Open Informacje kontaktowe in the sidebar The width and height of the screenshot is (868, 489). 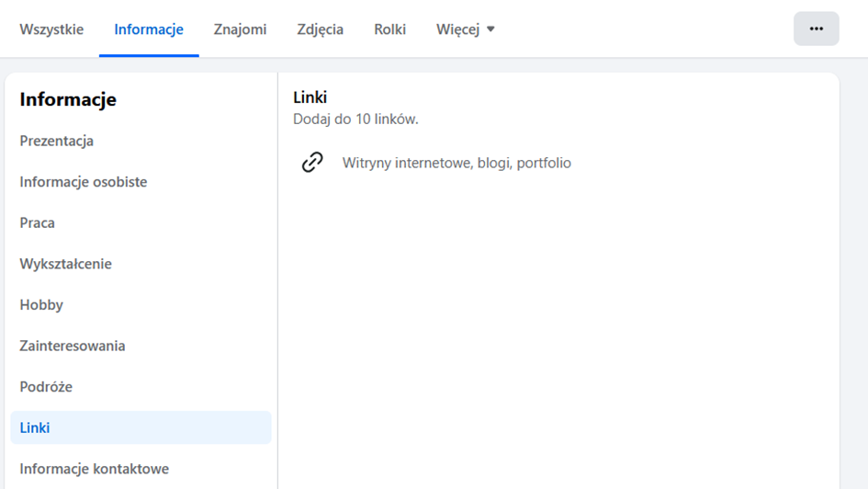pos(95,469)
